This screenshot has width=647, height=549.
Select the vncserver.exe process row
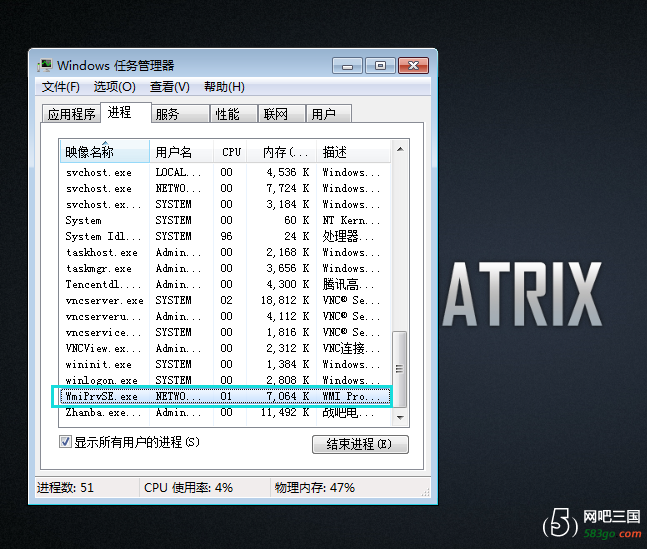click(x=225, y=301)
